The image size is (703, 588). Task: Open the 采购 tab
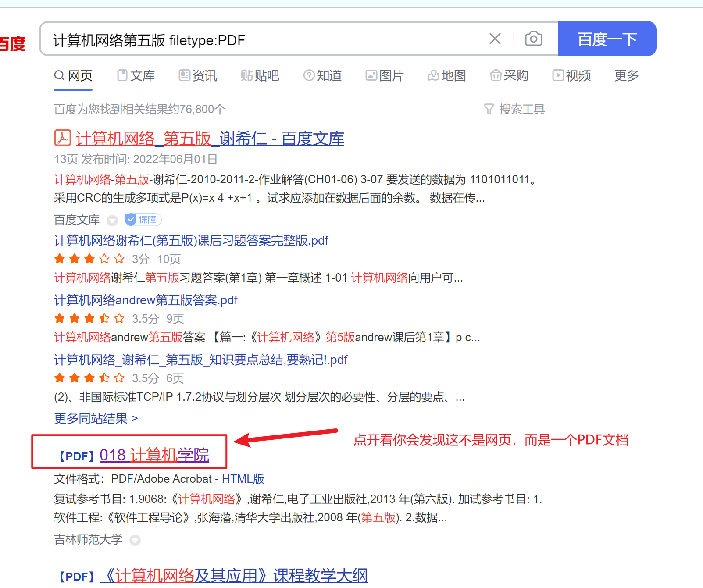tap(509, 76)
